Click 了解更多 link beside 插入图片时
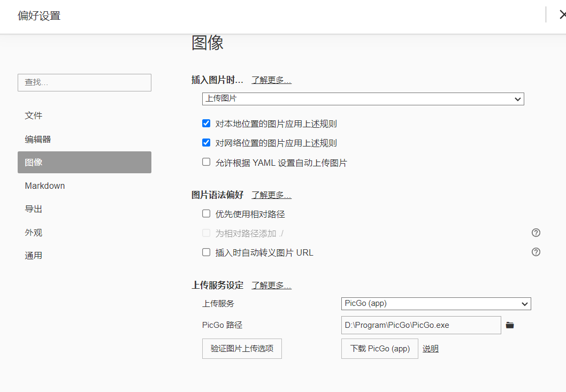The width and height of the screenshot is (566, 392). 271,80
